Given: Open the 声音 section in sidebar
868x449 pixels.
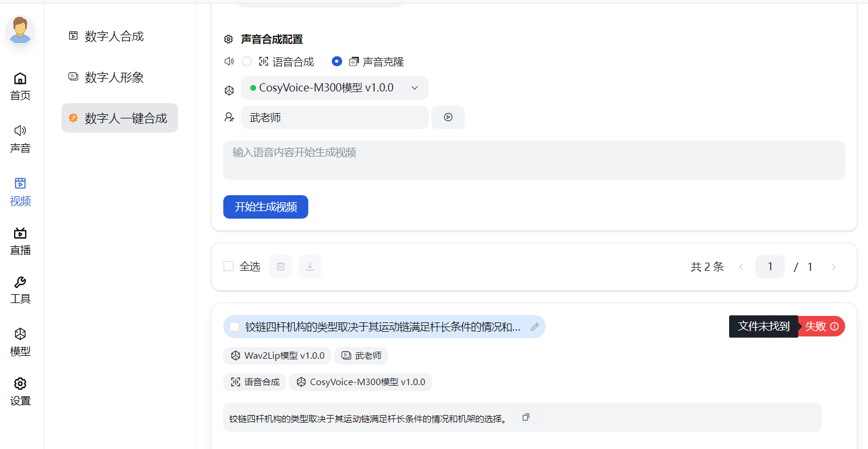Looking at the screenshot, I should tap(21, 139).
